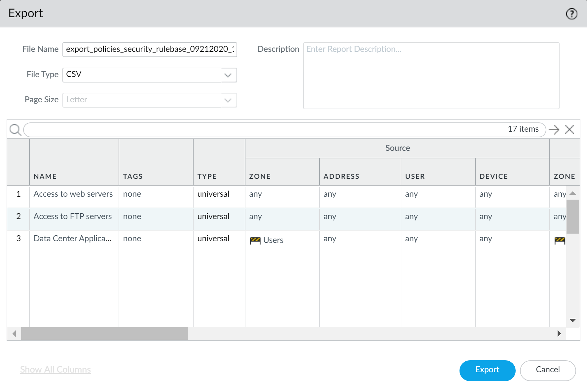The height and width of the screenshot is (392, 587).
Task: Click the Export button
Action: [x=487, y=370]
